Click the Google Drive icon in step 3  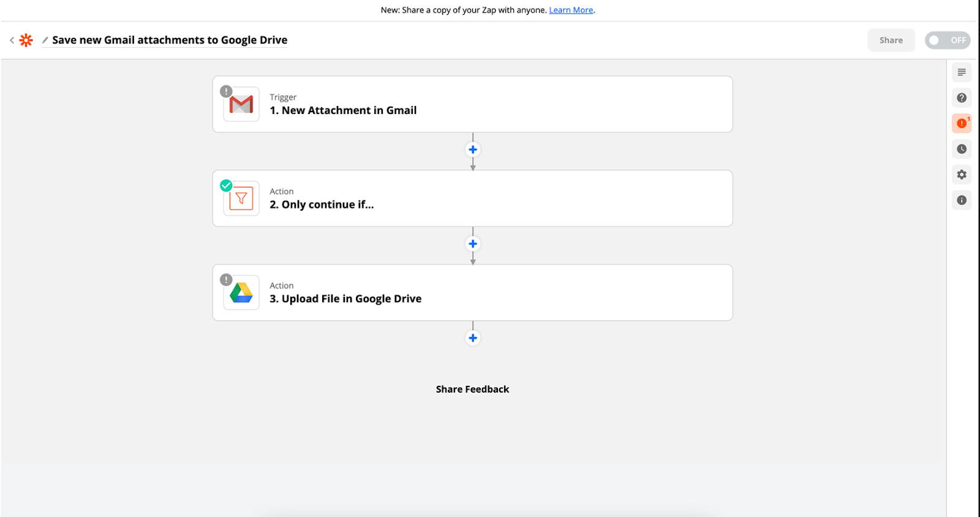241,293
